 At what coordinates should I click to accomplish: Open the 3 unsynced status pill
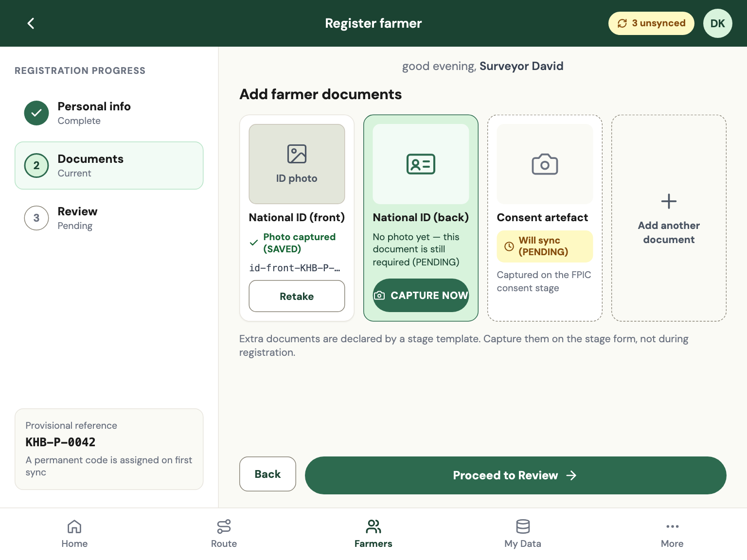point(651,23)
